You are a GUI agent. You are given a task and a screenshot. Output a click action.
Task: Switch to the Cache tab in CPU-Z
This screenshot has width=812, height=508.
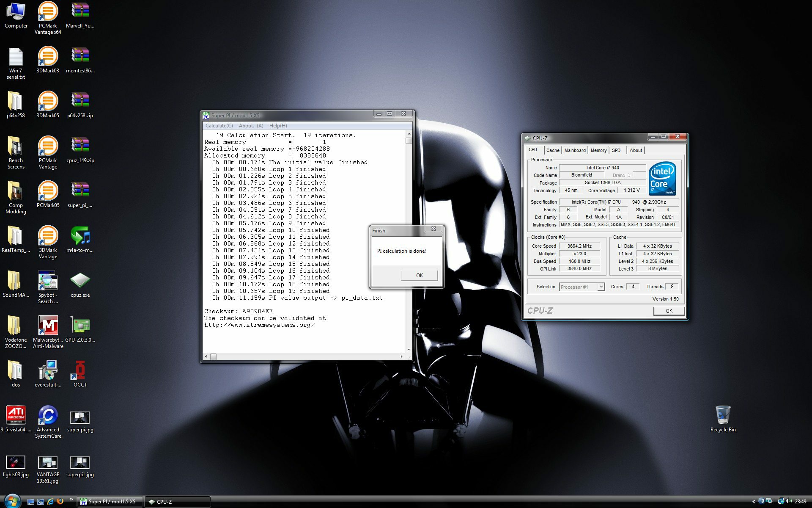click(552, 150)
